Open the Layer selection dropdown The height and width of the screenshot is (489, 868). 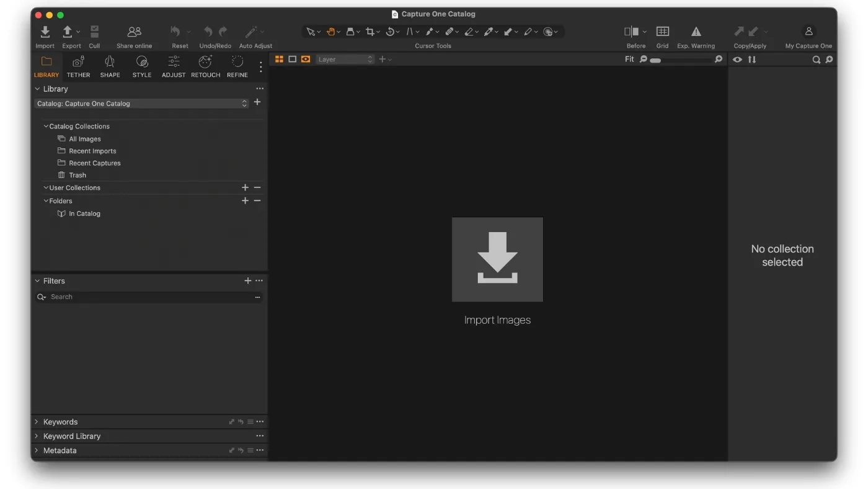[x=345, y=59]
